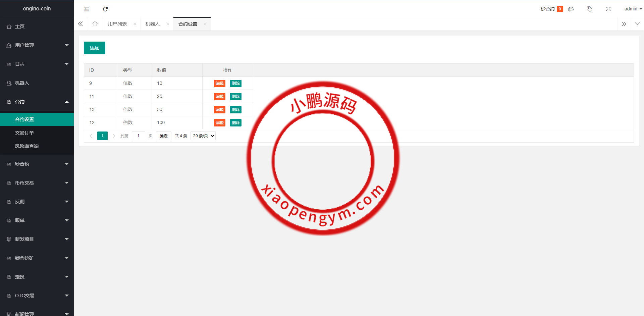
Task: Click the refresh icon in top bar
Action: click(x=105, y=9)
